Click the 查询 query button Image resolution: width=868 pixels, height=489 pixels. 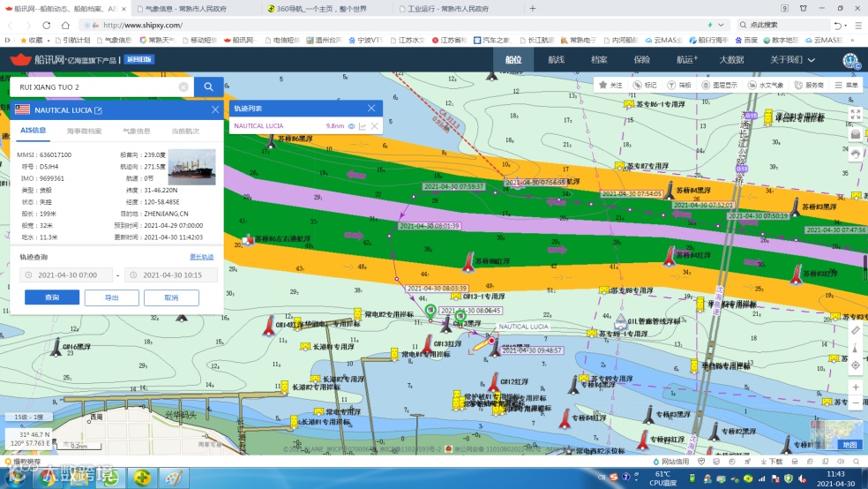[52, 298]
